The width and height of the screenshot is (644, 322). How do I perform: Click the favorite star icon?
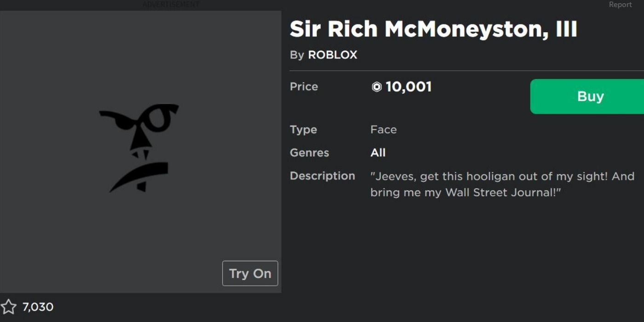[8, 307]
